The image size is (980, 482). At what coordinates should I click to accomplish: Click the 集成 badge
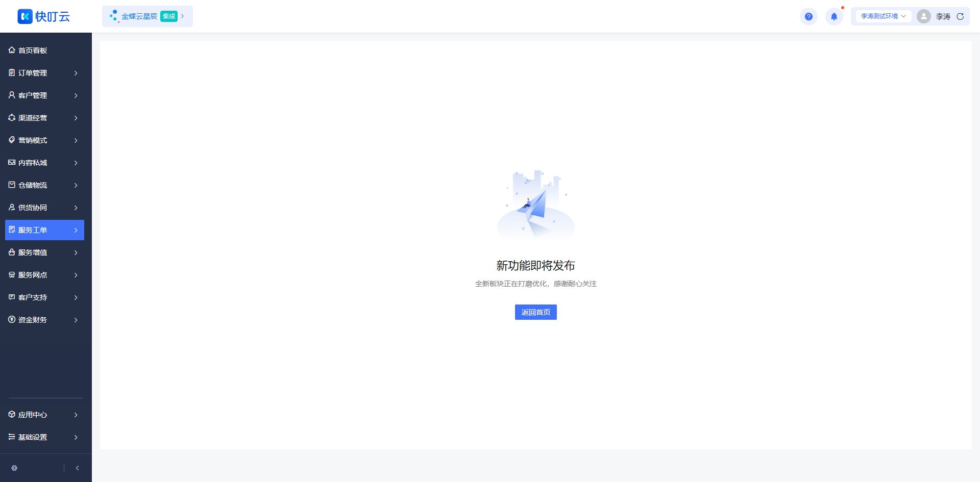pos(169,16)
